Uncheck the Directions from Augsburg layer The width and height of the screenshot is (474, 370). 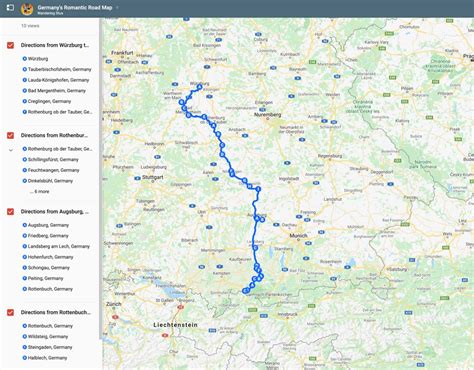tap(11, 212)
